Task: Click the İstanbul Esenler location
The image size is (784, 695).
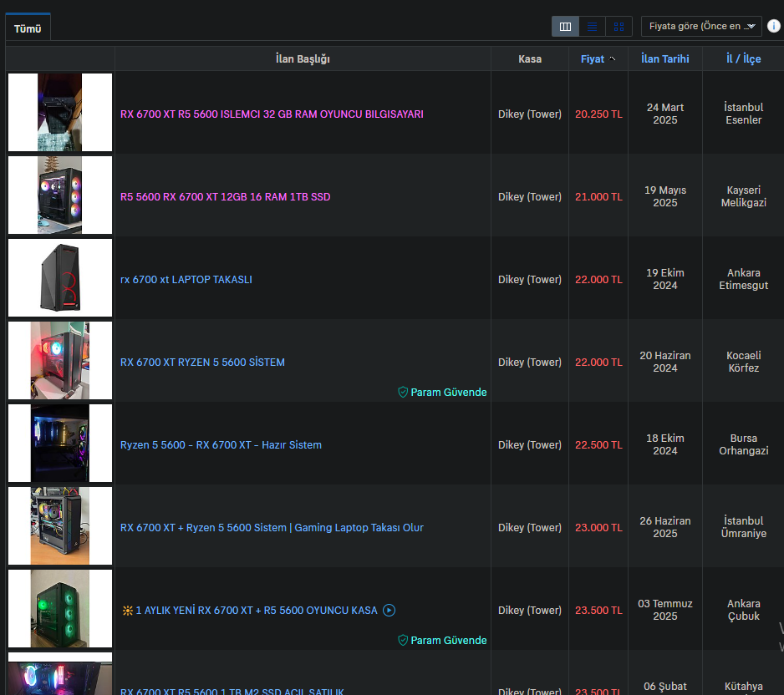Action: tap(744, 114)
